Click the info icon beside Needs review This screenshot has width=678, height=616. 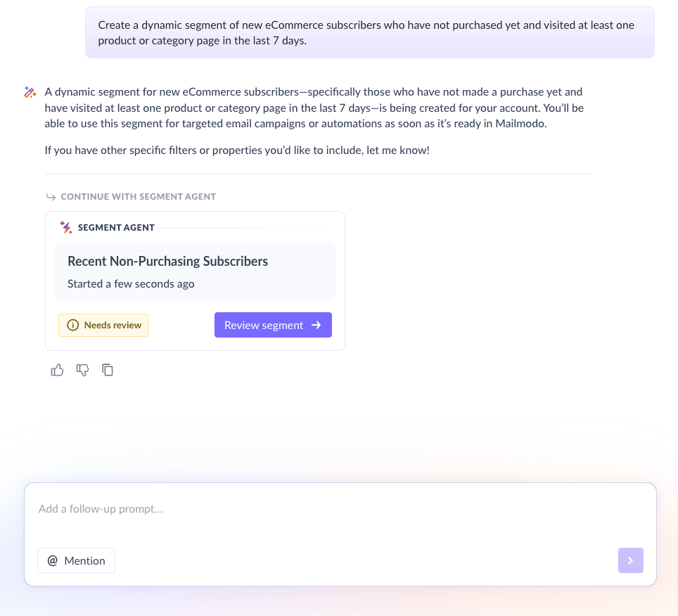72,325
